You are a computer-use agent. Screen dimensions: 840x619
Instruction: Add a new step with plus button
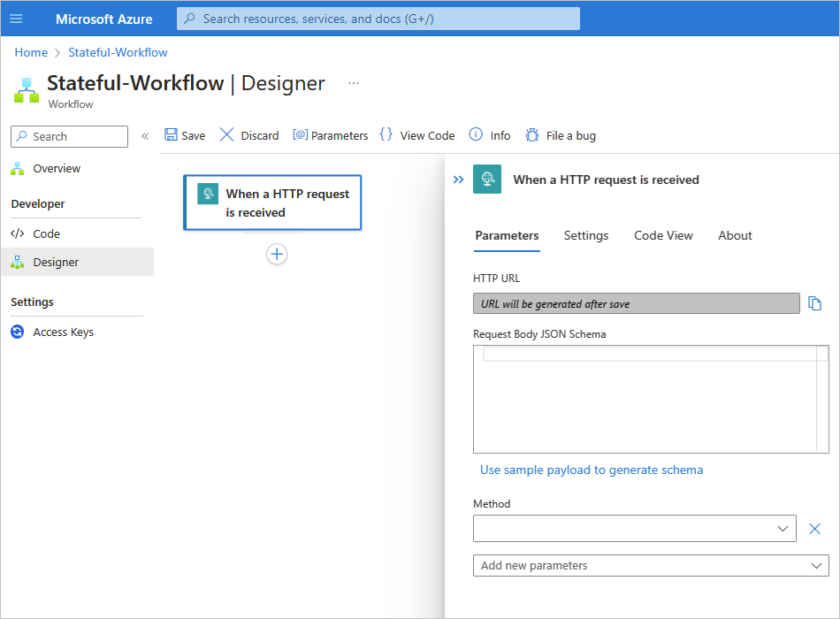277,255
